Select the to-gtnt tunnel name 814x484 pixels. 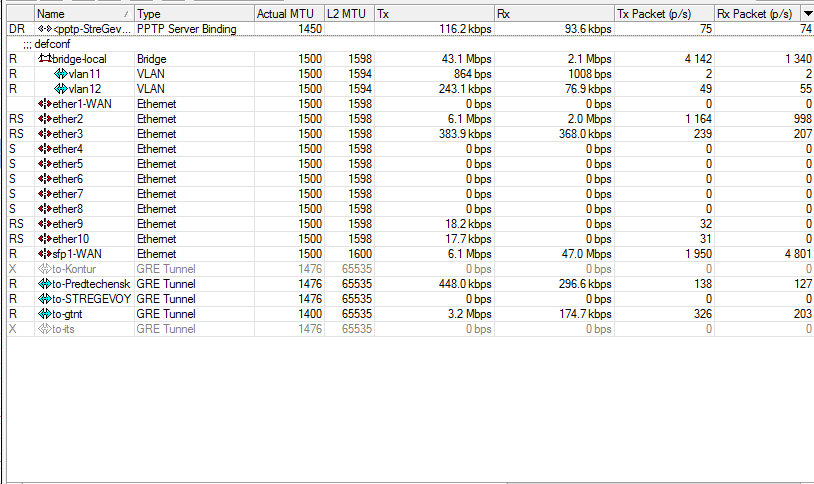pos(67,315)
